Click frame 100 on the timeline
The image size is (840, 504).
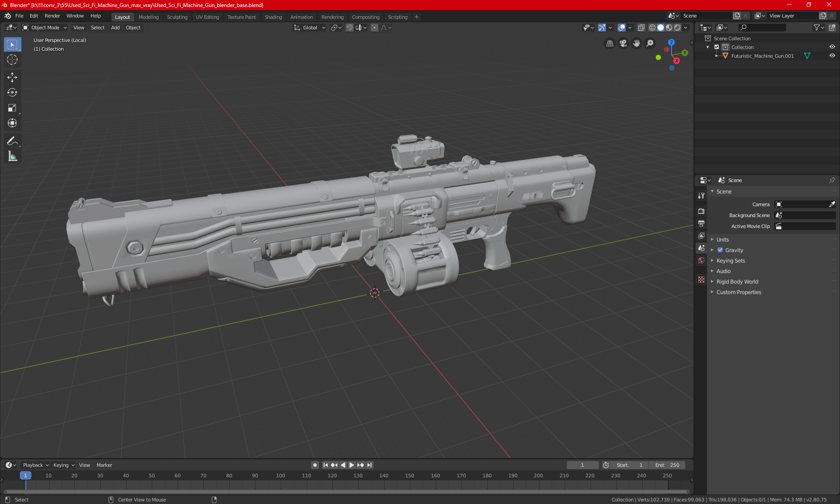coord(280,476)
